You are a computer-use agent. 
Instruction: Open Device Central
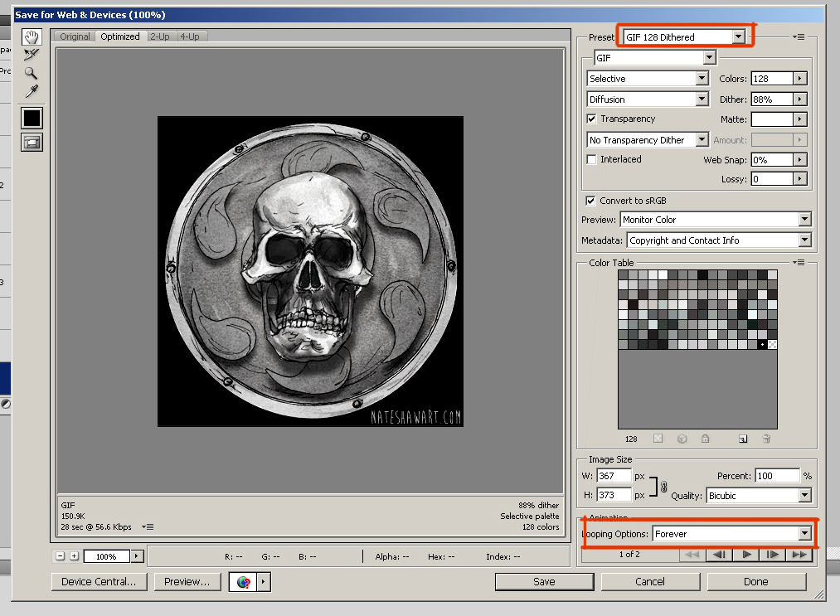pos(99,581)
